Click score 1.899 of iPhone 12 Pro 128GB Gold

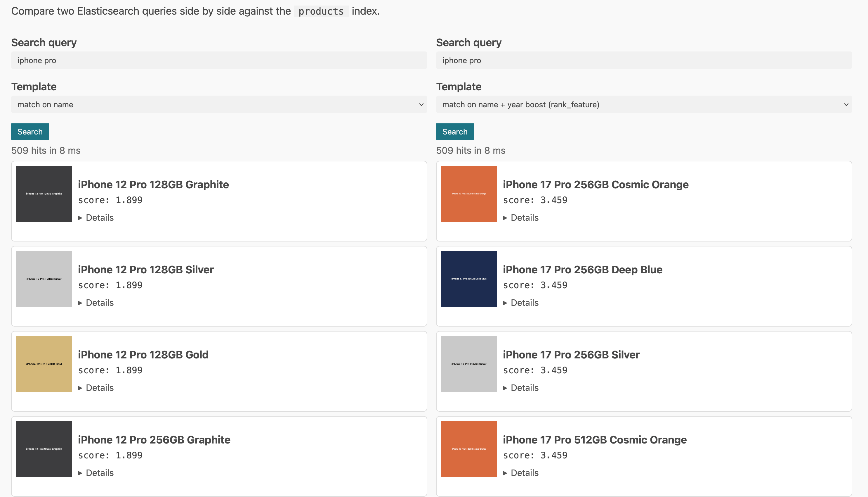click(110, 370)
